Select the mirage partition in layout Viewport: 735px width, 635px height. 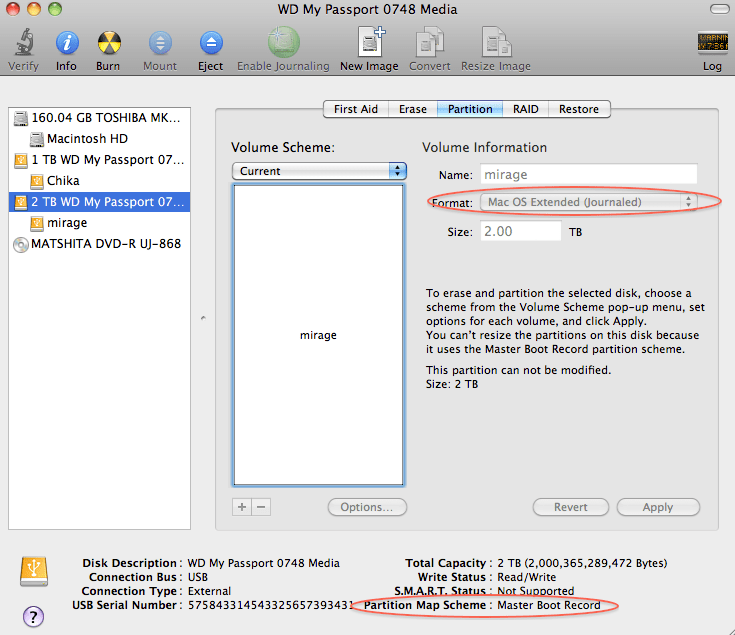[318, 335]
